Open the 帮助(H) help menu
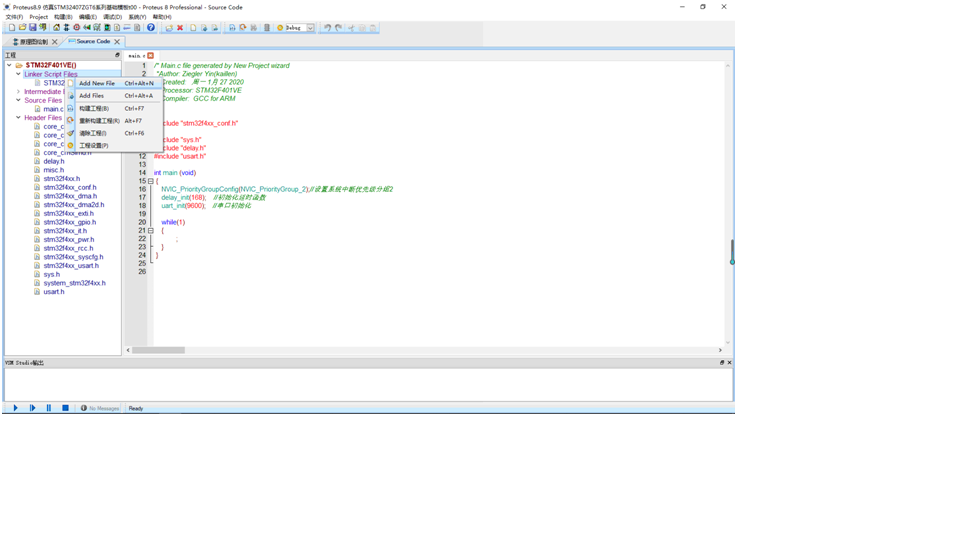The height and width of the screenshot is (540, 960). coord(162,17)
